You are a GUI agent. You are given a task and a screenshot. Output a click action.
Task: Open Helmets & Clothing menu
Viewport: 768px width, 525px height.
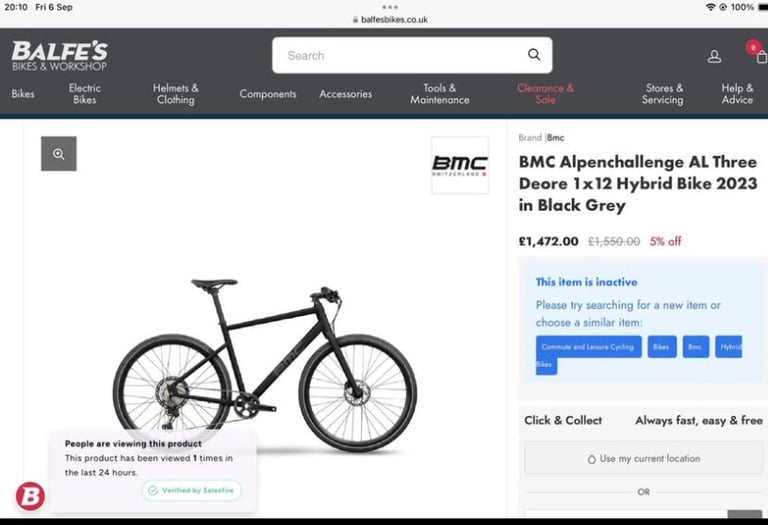coord(175,94)
